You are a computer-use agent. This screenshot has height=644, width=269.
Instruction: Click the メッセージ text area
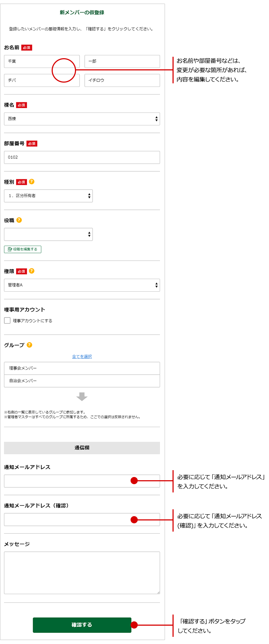[82, 573]
